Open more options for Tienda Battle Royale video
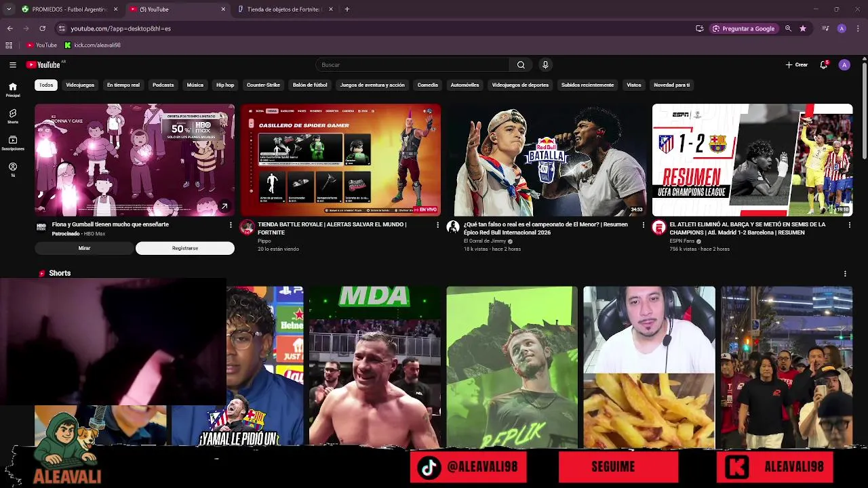This screenshot has height=488, width=868. click(x=437, y=225)
